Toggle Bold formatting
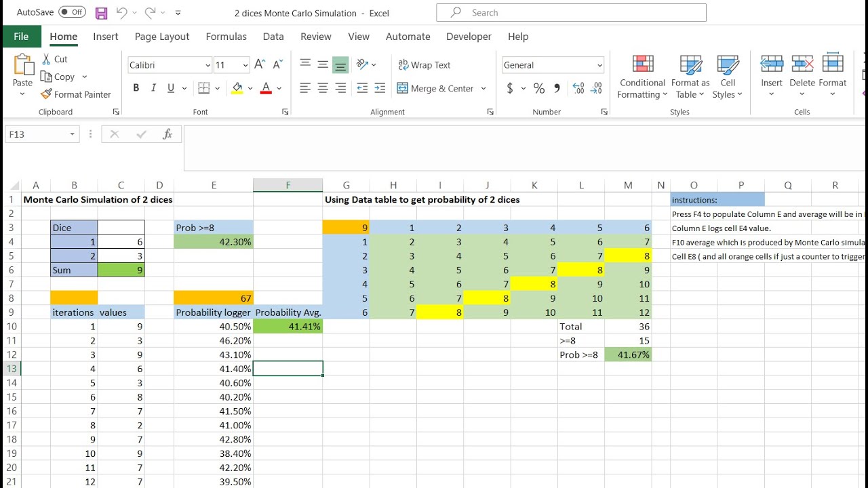The height and width of the screenshot is (488, 868). pos(136,88)
